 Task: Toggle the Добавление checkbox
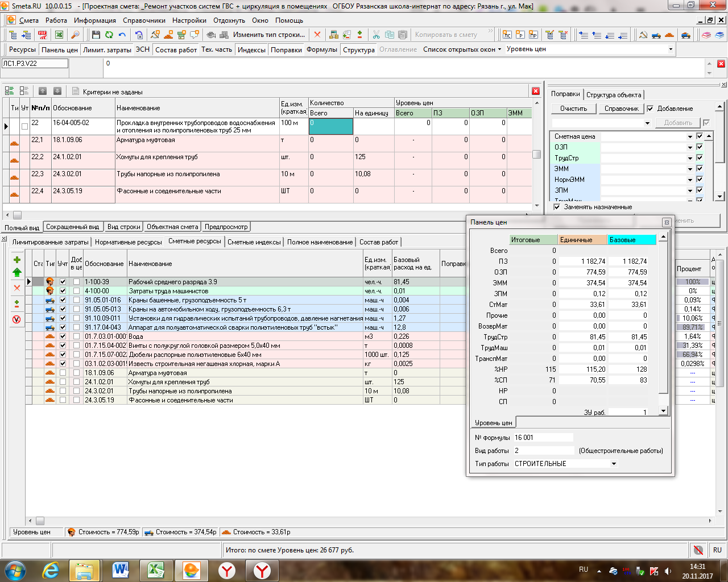click(651, 109)
